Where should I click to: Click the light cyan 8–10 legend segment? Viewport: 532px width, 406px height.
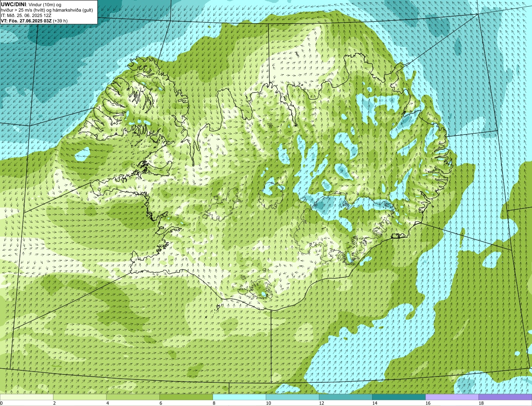[239, 397]
